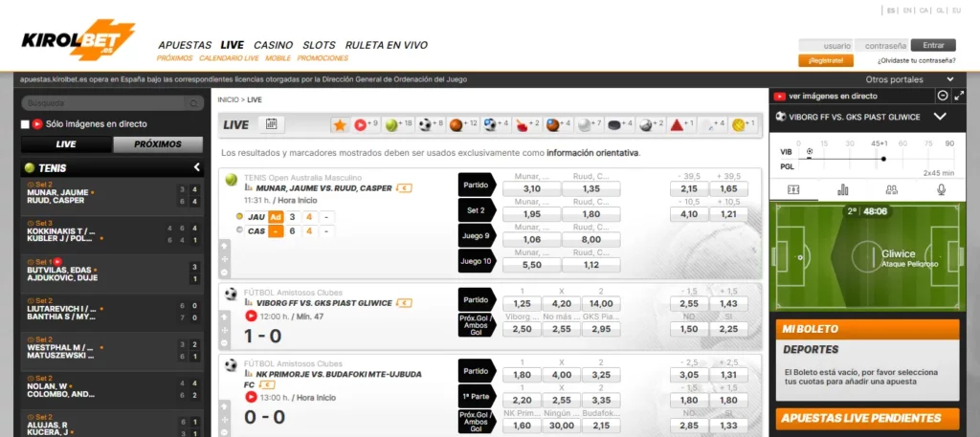Switch to the PRÓXIMOS sidebar tab
Image resolution: width=980 pixels, height=437 pixels.
[158, 144]
